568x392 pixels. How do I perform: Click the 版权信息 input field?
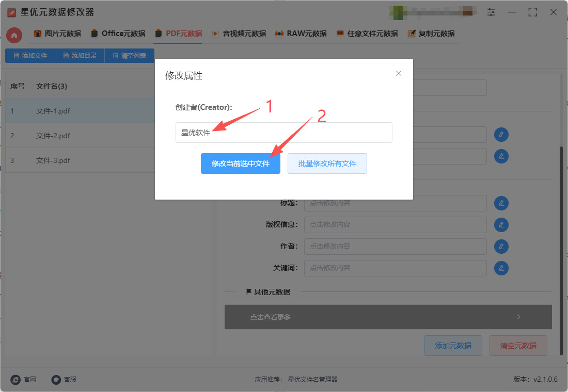(395, 225)
